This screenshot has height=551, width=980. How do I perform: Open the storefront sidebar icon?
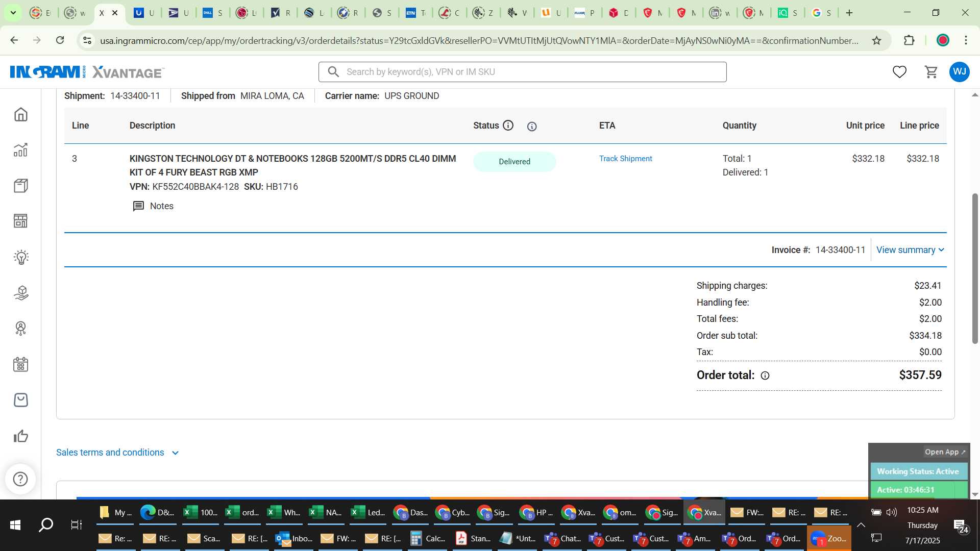point(21,221)
